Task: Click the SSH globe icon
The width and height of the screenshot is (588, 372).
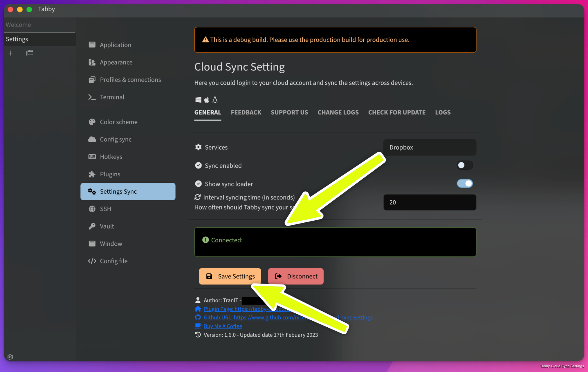Action: [x=92, y=208]
